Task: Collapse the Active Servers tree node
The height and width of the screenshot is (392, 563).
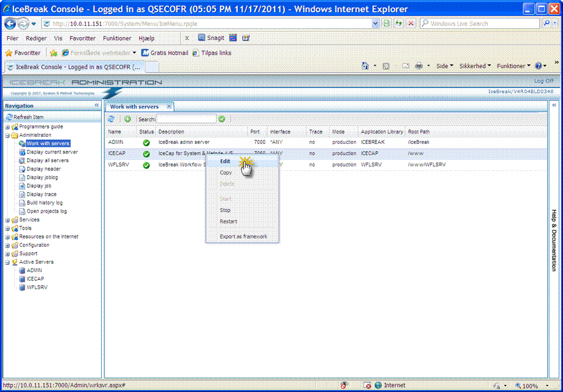Action: coord(7,263)
